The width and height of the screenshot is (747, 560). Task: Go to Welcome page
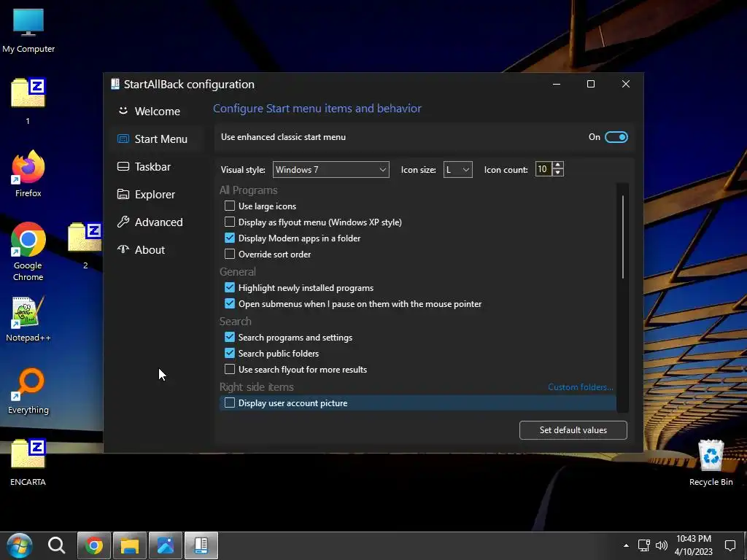(158, 112)
